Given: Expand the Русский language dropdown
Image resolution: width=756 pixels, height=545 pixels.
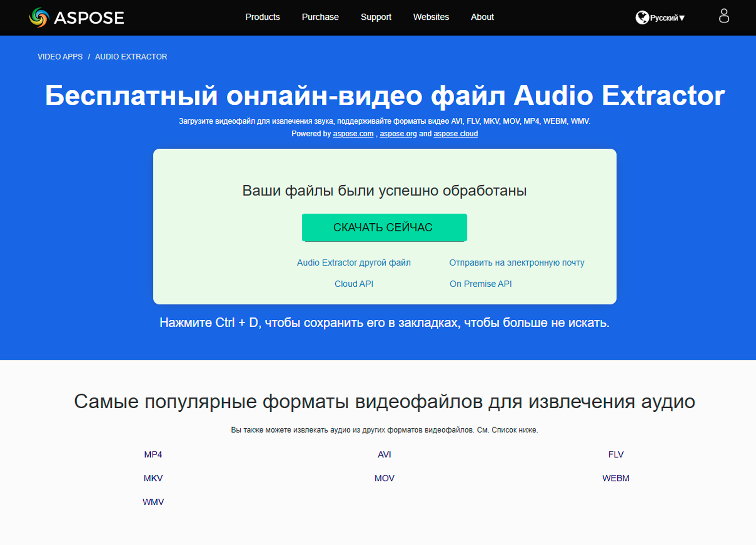Looking at the screenshot, I should click(667, 18).
